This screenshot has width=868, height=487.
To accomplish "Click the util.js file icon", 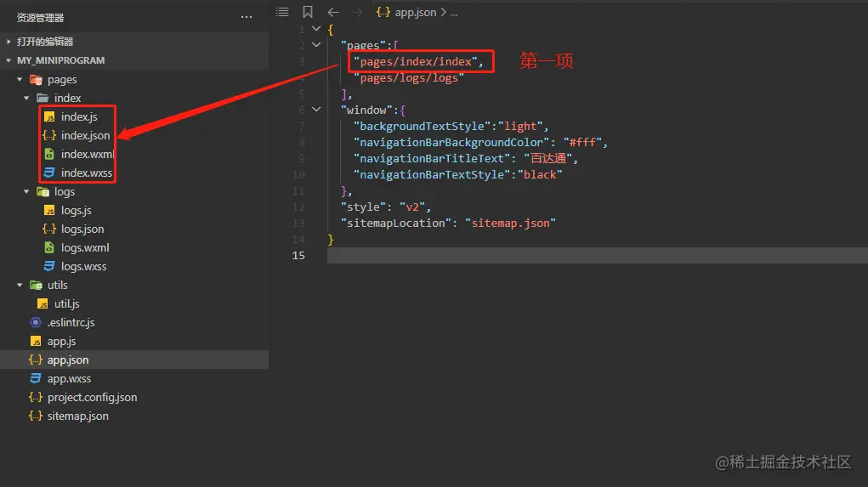I will click(x=43, y=303).
